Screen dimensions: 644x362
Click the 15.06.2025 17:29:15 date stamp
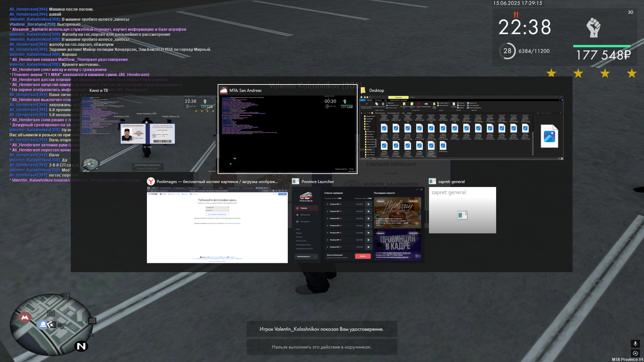coord(518,3)
